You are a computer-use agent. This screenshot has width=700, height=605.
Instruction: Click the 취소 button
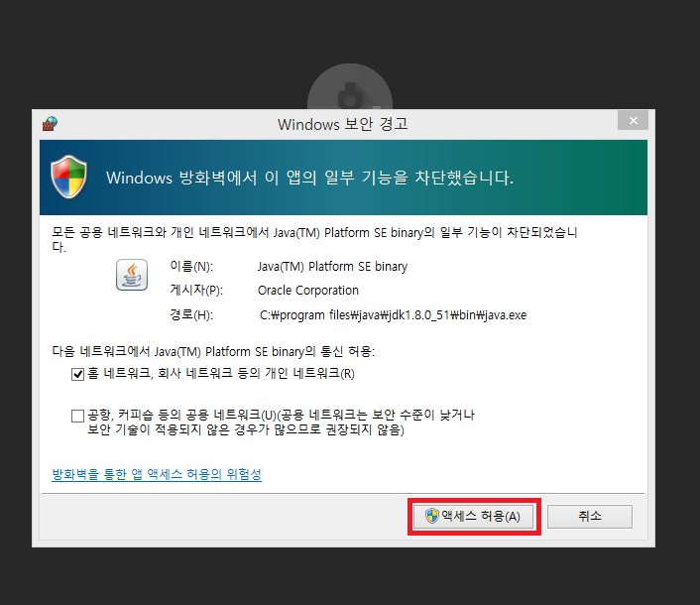590,517
